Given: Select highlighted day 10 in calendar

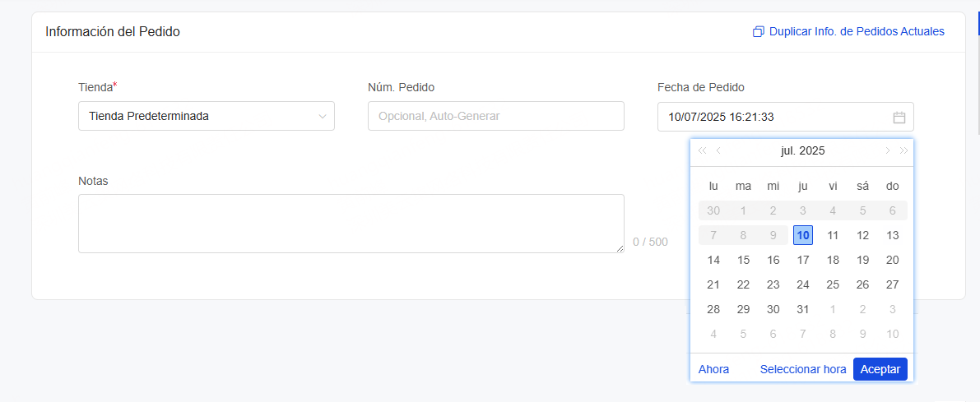Looking at the screenshot, I should (x=803, y=235).
